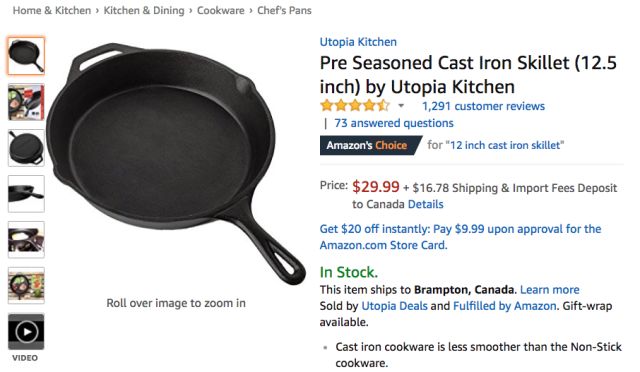Open the 73 answered questions link
640x372 pixels.
coord(394,123)
